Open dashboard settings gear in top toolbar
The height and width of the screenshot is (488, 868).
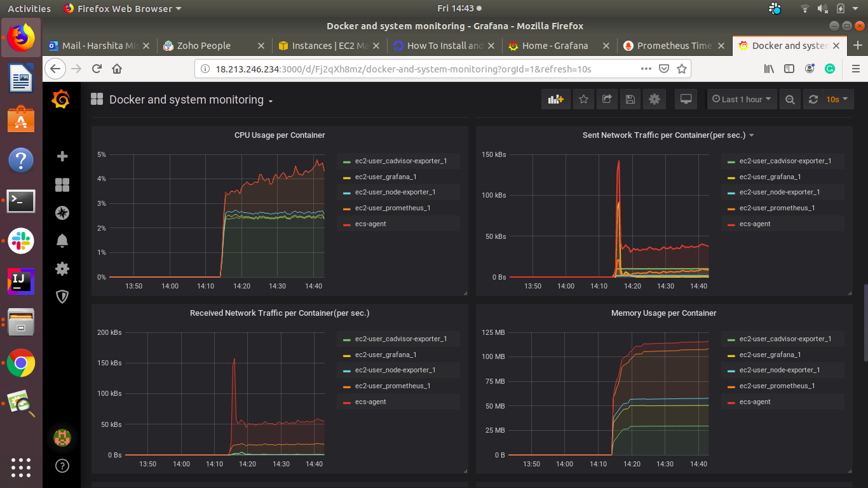pos(654,99)
